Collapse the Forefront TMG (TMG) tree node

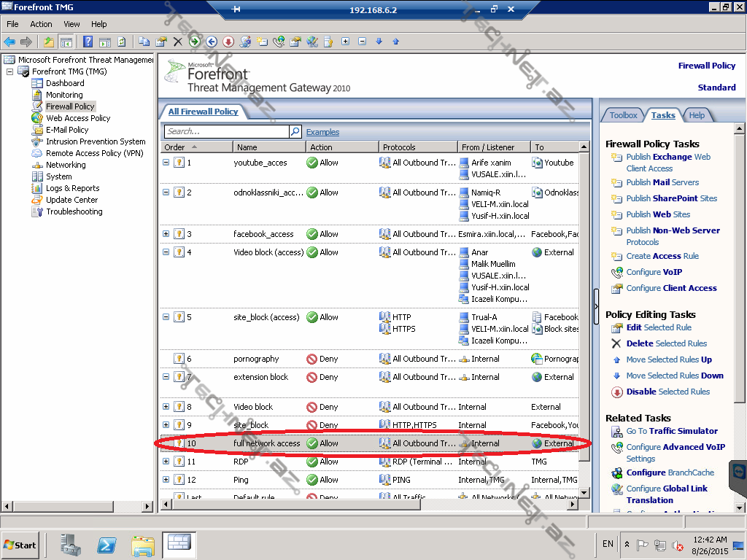[10, 71]
